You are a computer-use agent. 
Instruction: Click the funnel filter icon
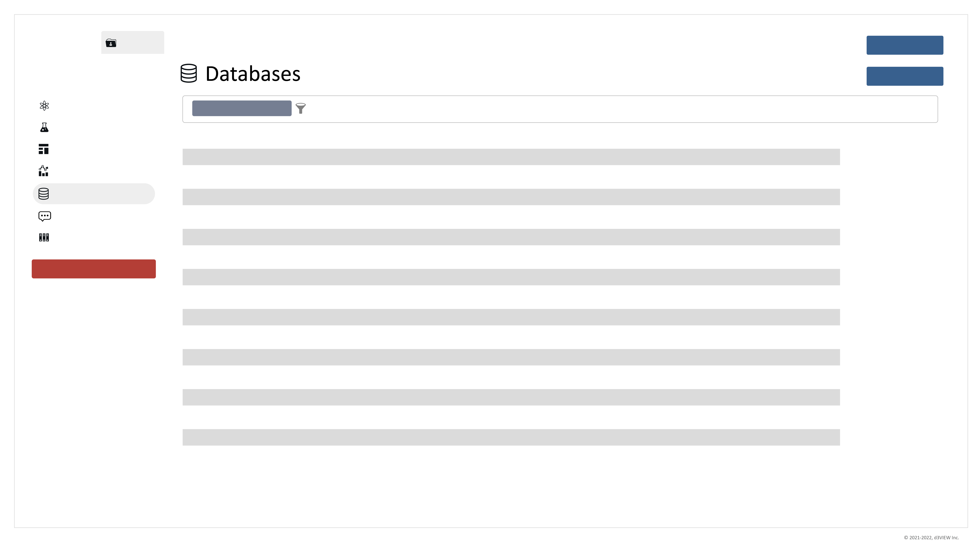pos(300,108)
